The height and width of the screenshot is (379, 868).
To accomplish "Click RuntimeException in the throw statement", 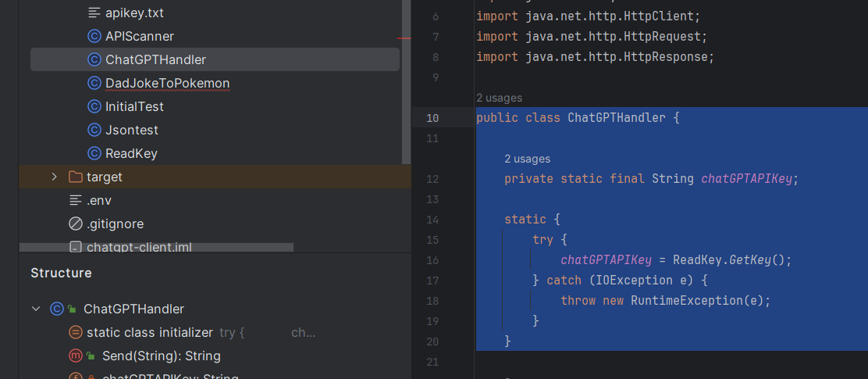I will tap(687, 300).
